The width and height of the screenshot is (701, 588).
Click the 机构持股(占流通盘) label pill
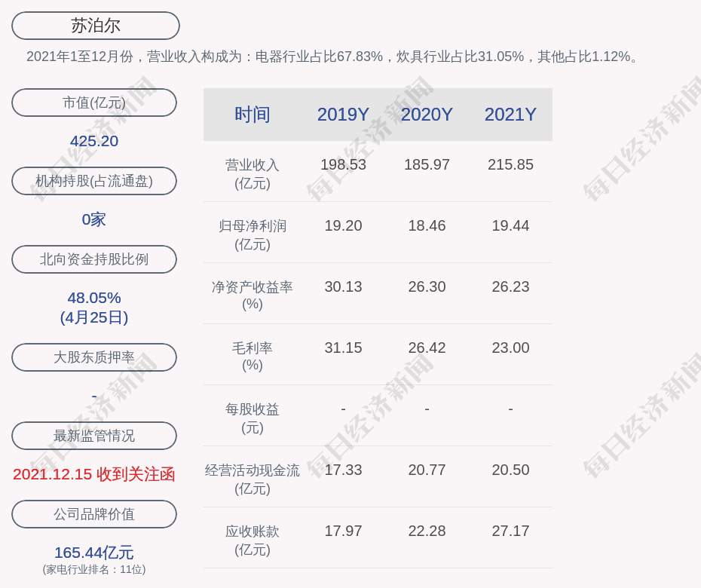[94, 181]
